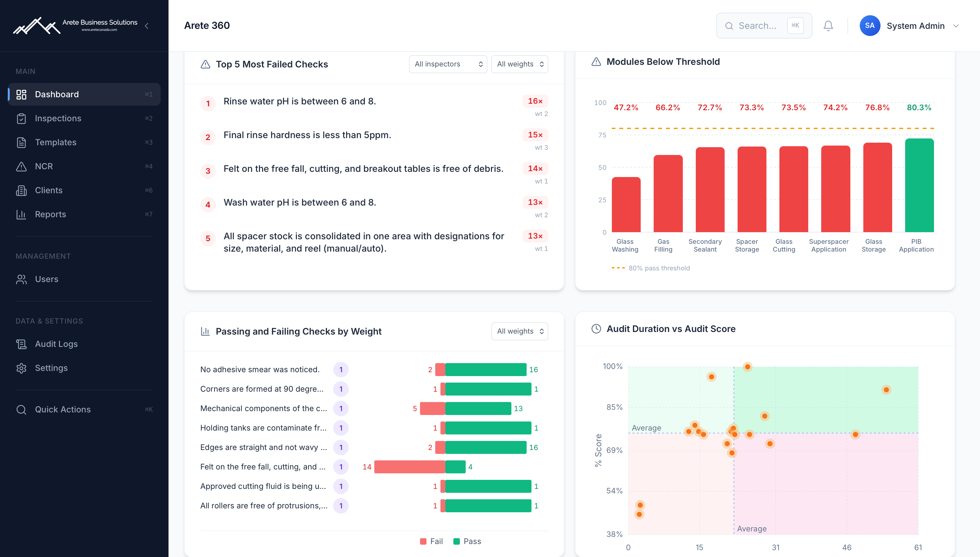The width and height of the screenshot is (980, 557).
Task: Click 'No adhesive smear was noticed.' row
Action: [374, 370]
